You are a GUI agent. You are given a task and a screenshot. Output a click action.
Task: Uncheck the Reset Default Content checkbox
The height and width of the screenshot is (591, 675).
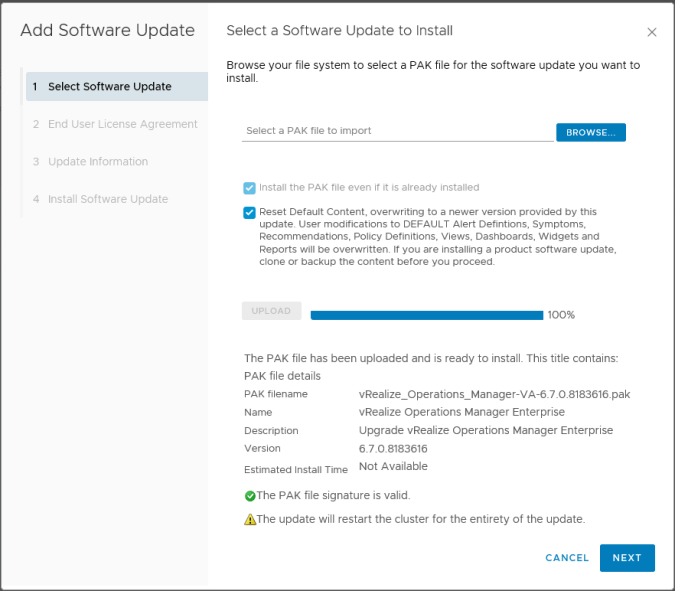tap(249, 212)
